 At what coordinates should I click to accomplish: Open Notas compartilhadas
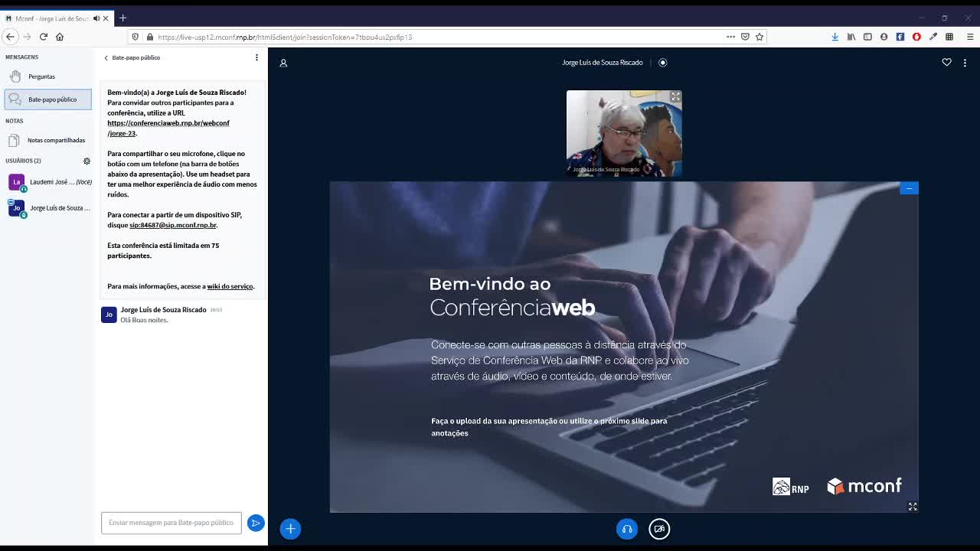[47, 140]
